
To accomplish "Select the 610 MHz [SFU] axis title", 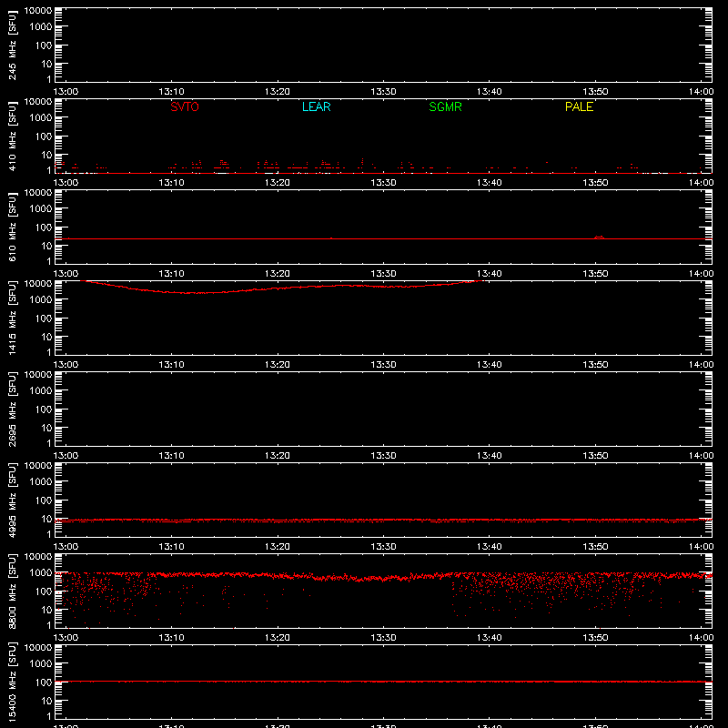I will coord(12,227).
